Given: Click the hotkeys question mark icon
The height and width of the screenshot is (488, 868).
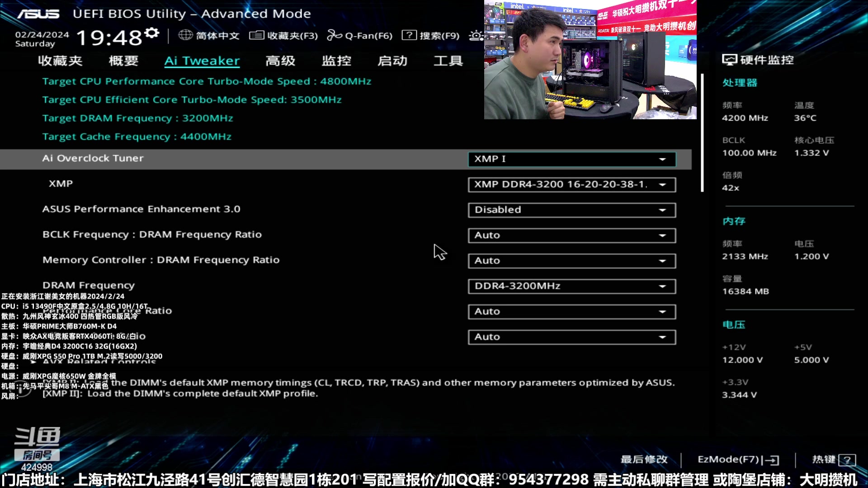Looking at the screenshot, I should pyautogui.click(x=847, y=460).
